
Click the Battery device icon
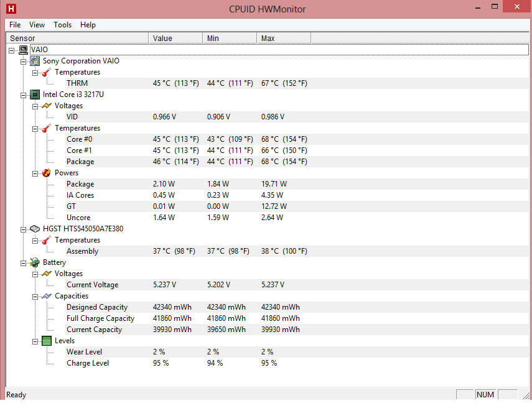(x=35, y=262)
